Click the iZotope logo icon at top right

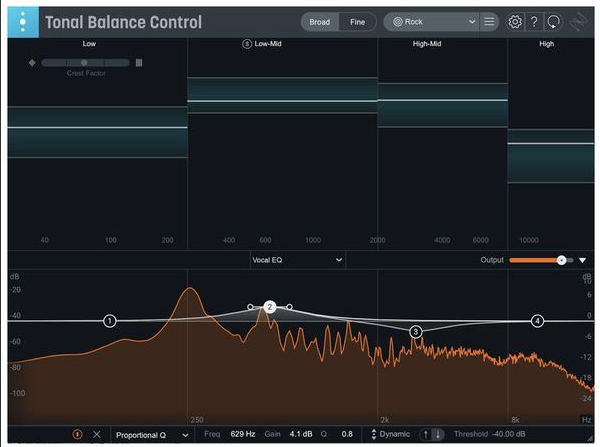coord(578,22)
